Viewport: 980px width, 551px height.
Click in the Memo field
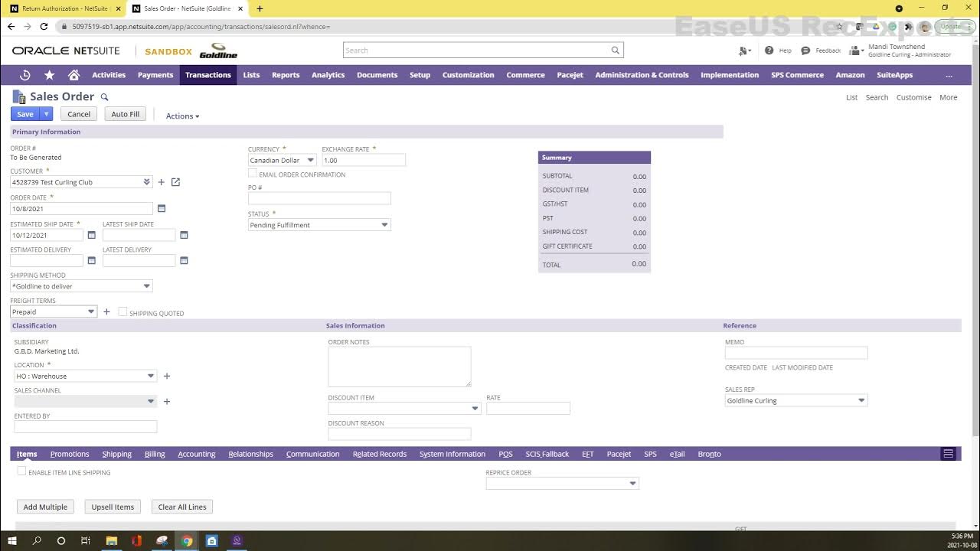tap(796, 353)
